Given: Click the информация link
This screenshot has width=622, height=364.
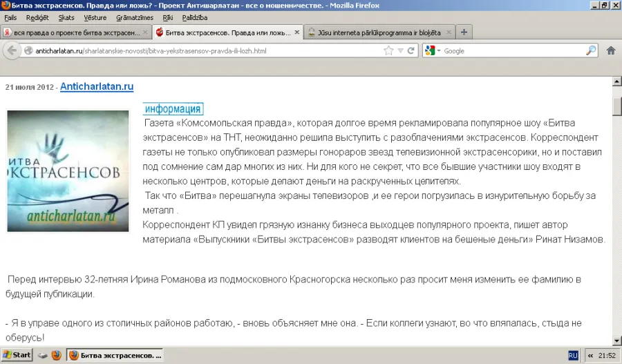Looking at the screenshot, I should [173, 108].
